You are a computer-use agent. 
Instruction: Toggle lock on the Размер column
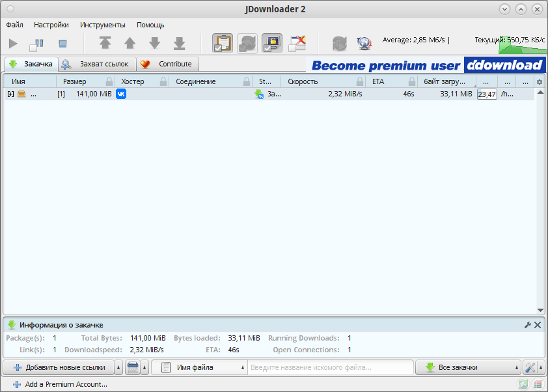[x=109, y=82]
